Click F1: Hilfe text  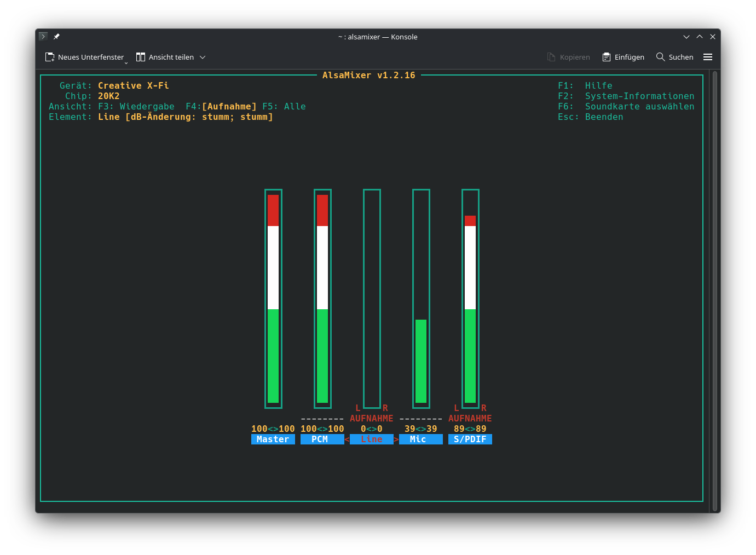pyautogui.click(x=585, y=86)
